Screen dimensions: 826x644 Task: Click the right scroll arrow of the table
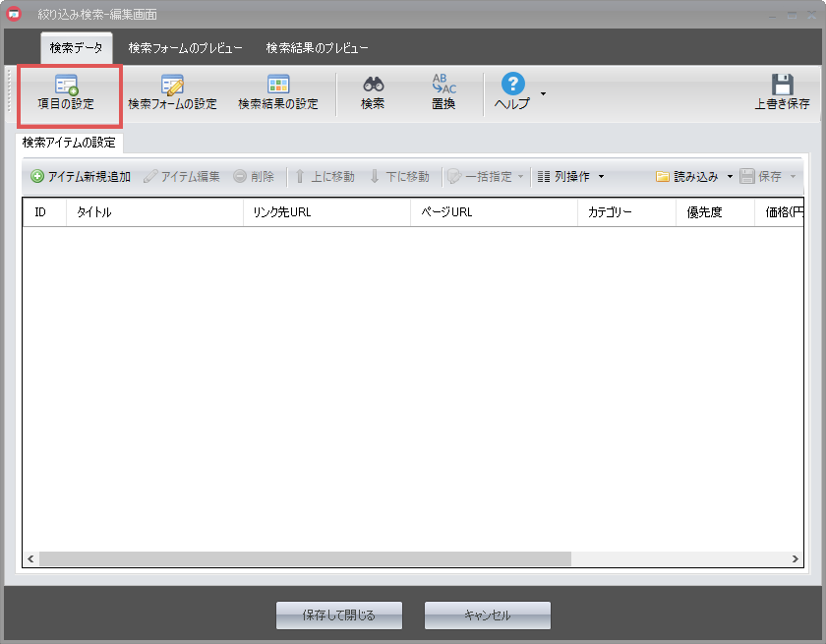pyautogui.click(x=796, y=558)
